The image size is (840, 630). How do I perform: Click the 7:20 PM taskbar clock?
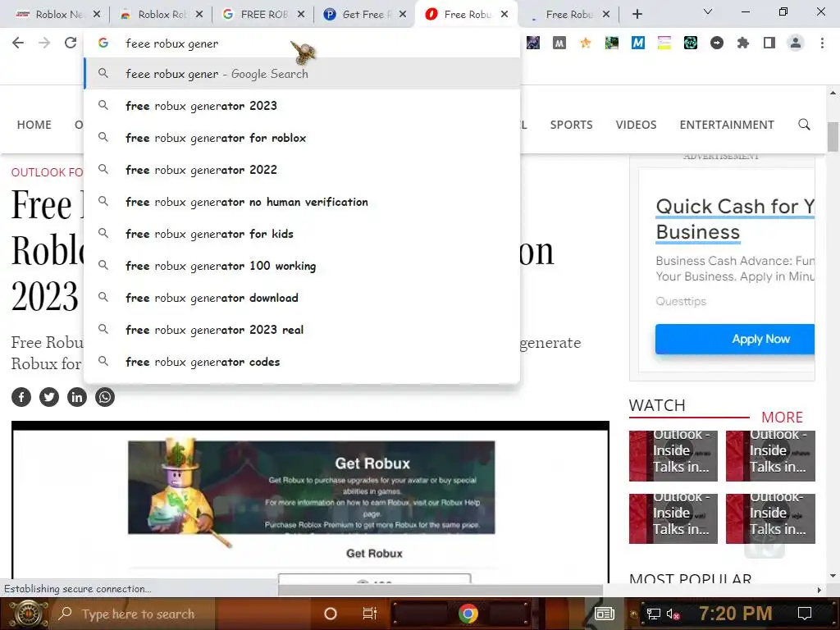click(735, 613)
